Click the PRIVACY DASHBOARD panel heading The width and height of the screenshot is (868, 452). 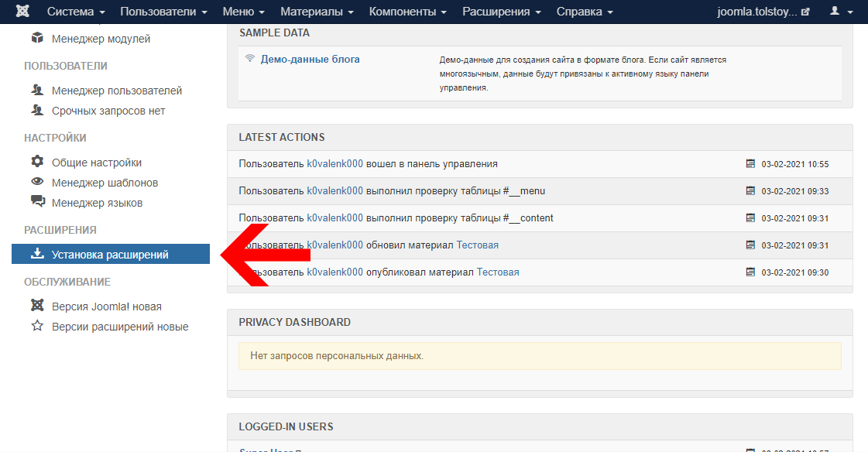(294, 322)
